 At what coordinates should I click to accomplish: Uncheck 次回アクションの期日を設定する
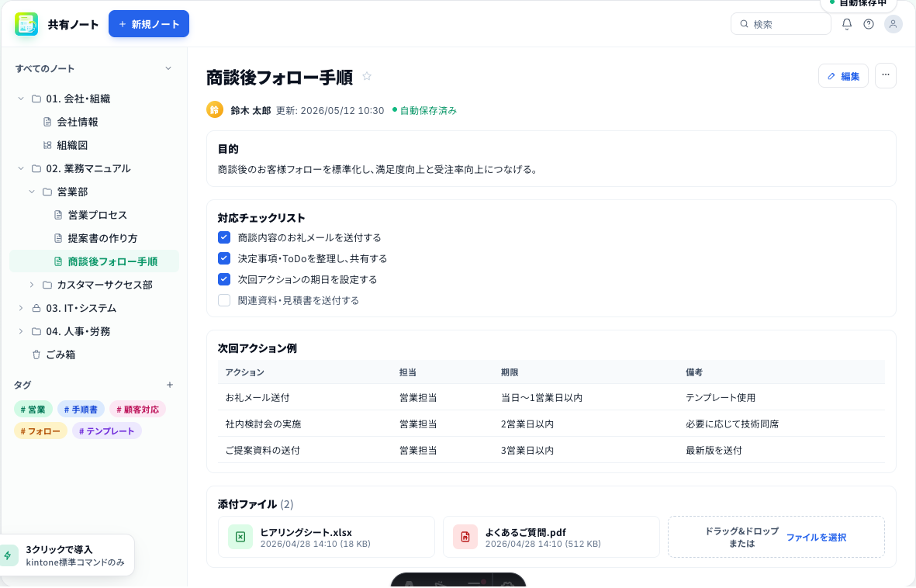224,279
